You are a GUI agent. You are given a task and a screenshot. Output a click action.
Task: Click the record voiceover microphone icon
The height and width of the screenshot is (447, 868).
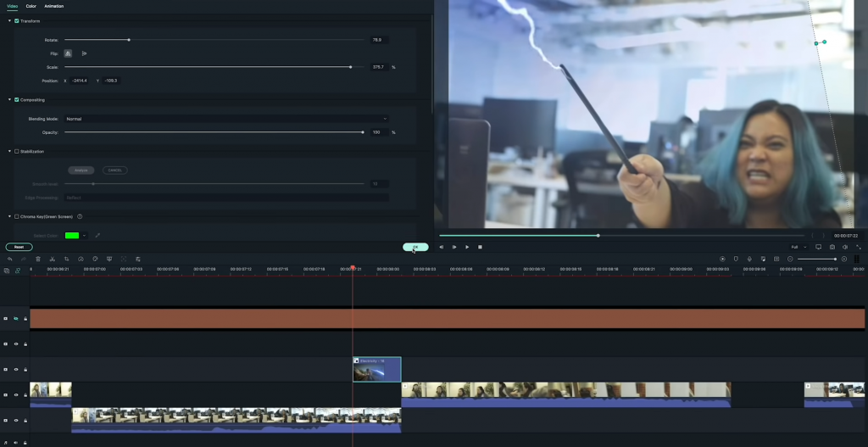(749, 259)
